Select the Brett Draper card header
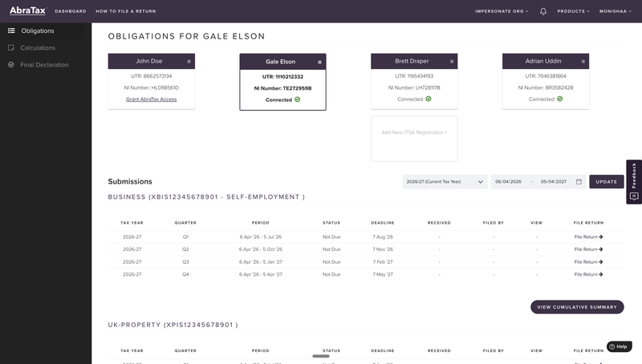The image size is (642, 364). pyautogui.click(x=414, y=61)
